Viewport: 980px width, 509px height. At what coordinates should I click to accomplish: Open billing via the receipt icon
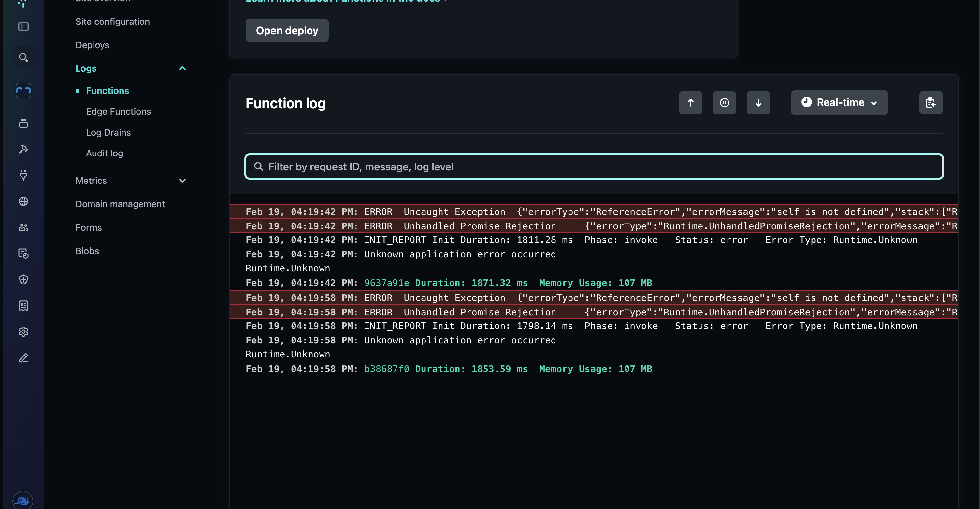point(23,305)
